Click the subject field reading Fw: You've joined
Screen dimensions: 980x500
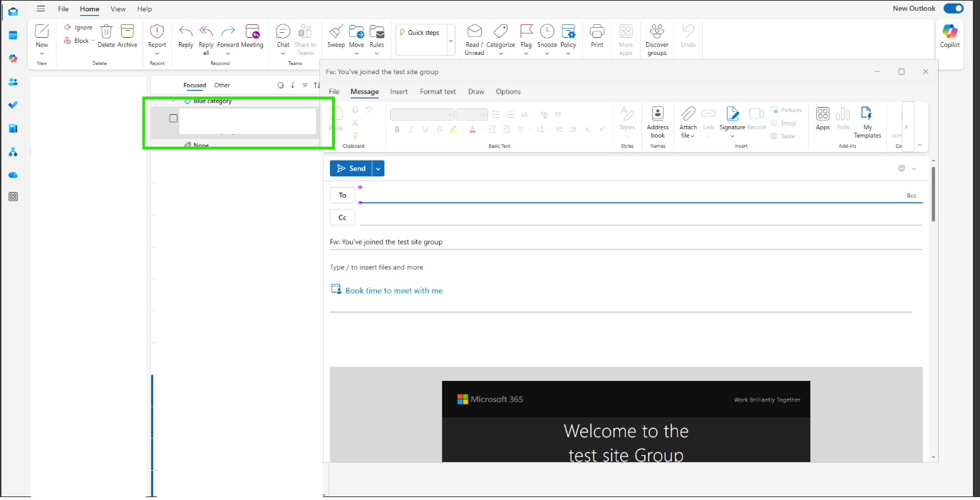tap(626, 242)
